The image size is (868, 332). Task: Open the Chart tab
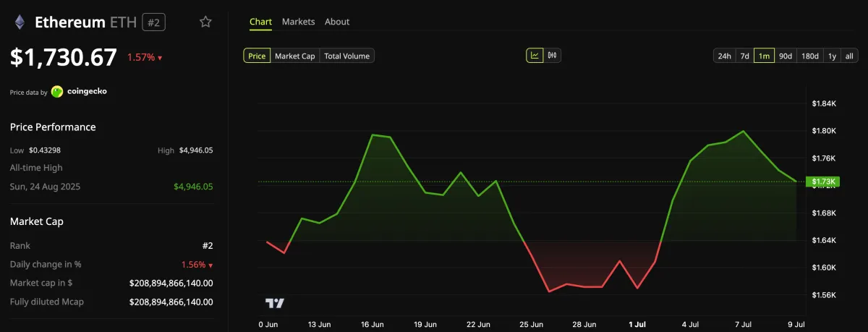(x=260, y=22)
